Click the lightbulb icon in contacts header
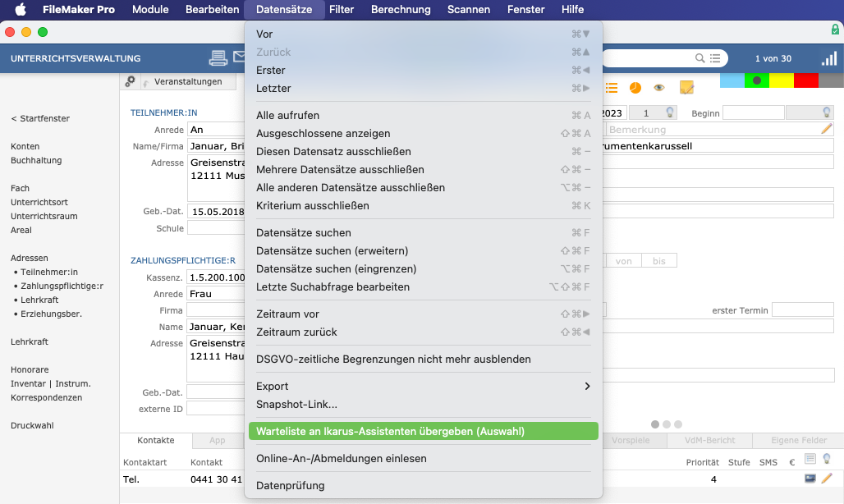844x504 pixels. click(827, 459)
